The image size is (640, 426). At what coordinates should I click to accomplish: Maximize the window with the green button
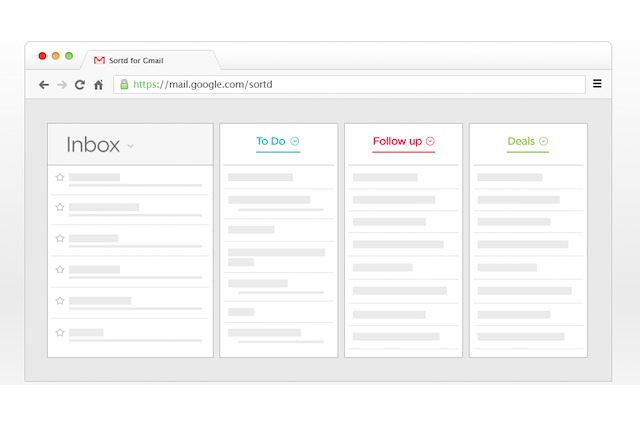pos(69,56)
